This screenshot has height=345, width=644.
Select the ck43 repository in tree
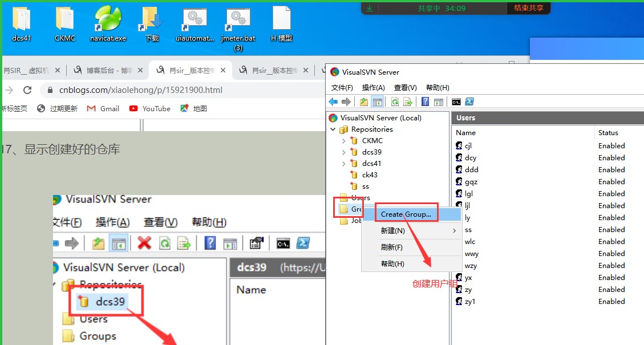point(370,175)
